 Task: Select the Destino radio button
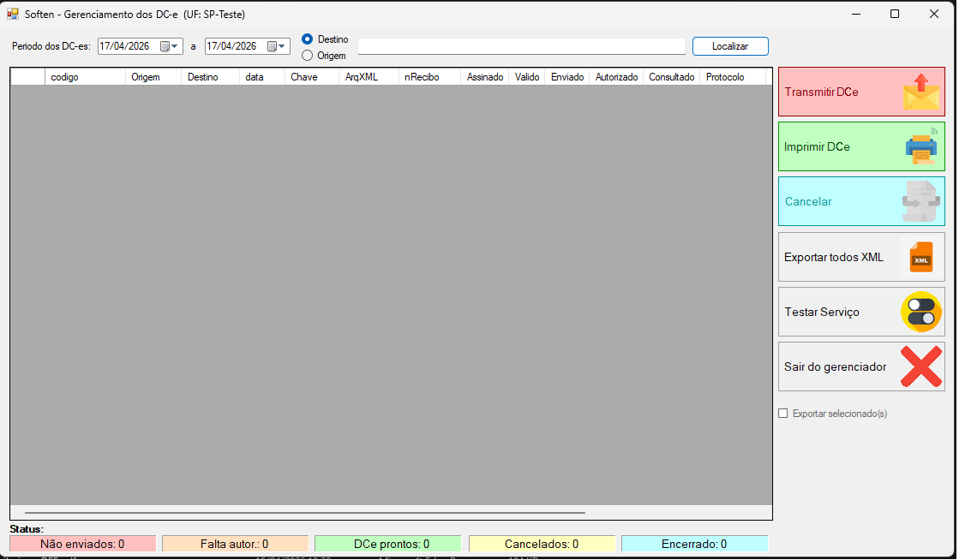click(307, 39)
